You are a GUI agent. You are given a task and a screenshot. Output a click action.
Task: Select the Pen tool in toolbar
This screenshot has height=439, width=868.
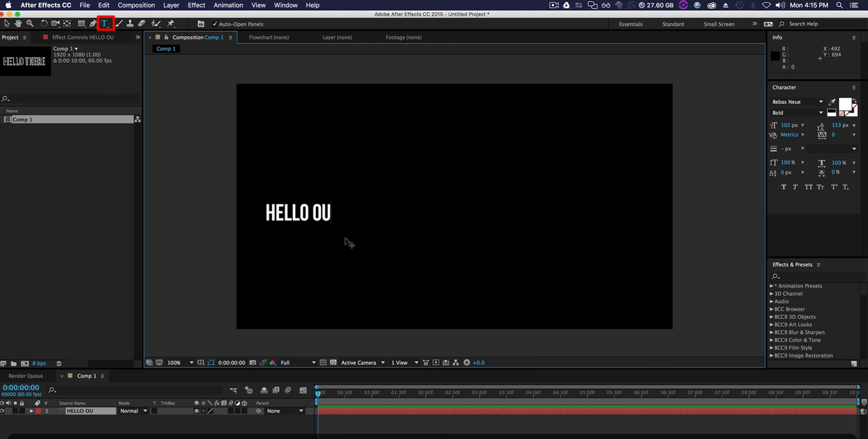point(93,24)
